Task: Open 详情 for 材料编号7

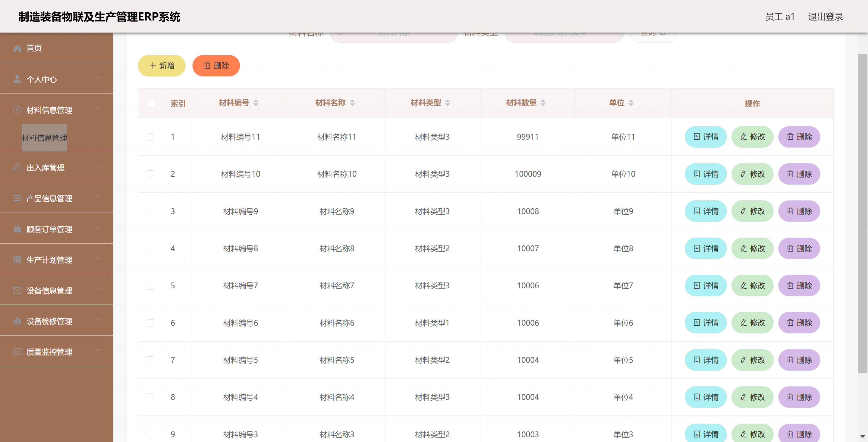Action: [x=706, y=286]
